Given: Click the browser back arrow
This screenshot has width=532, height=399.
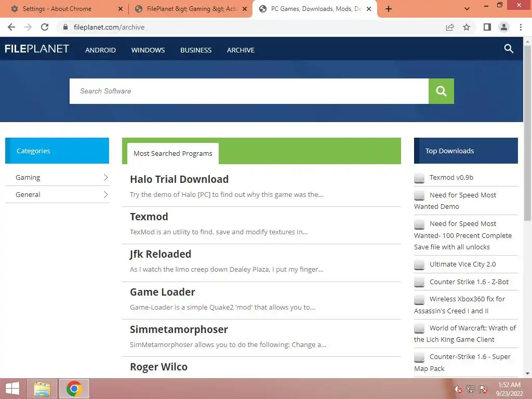Looking at the screenshot, I should [x=11, y=27].
